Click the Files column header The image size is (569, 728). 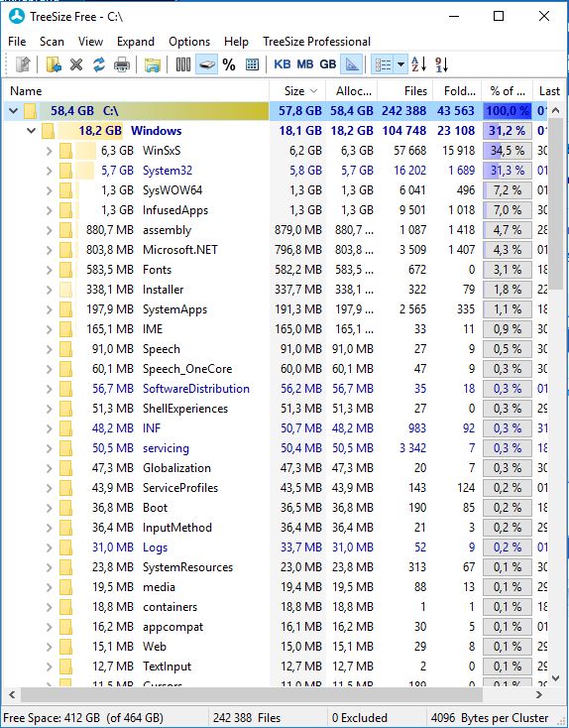pyautogui.click(x=405, y=91)
